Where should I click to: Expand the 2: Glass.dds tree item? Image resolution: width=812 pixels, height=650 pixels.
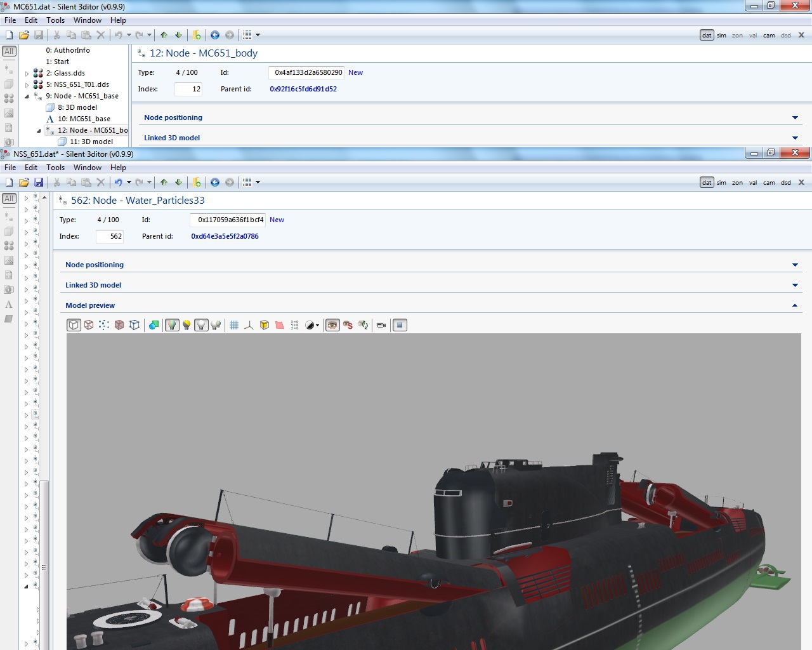[x=27, y=74]
